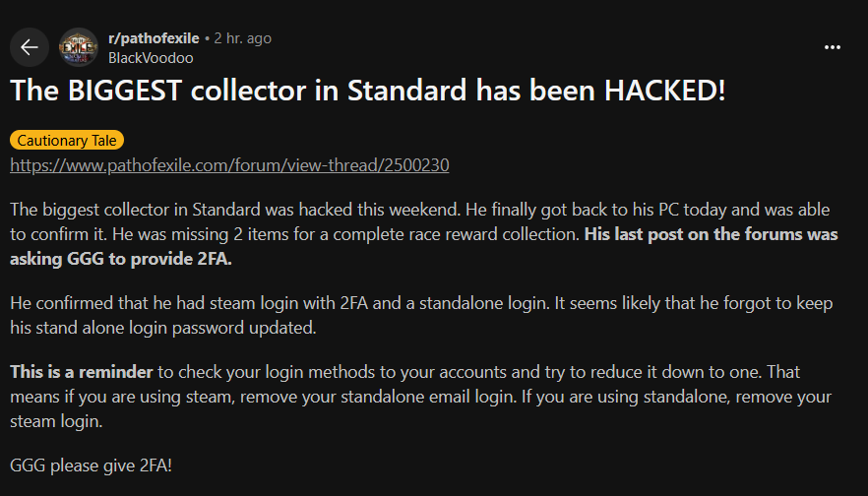This screenshot has height=496, width=868.
Task: Click the paragraph starting 'The biggest collector in Standard'
Action: coord(424,234)
